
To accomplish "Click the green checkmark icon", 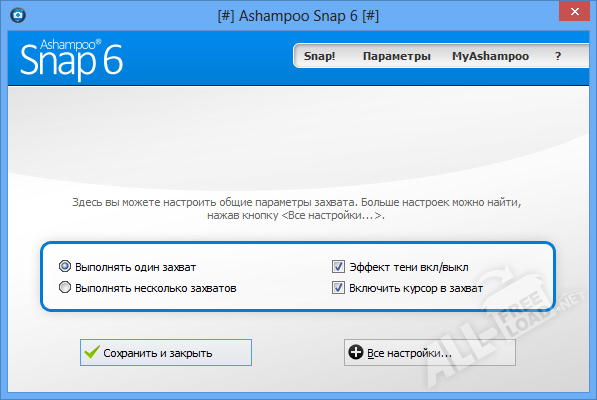I will click(x=92, y=352).
